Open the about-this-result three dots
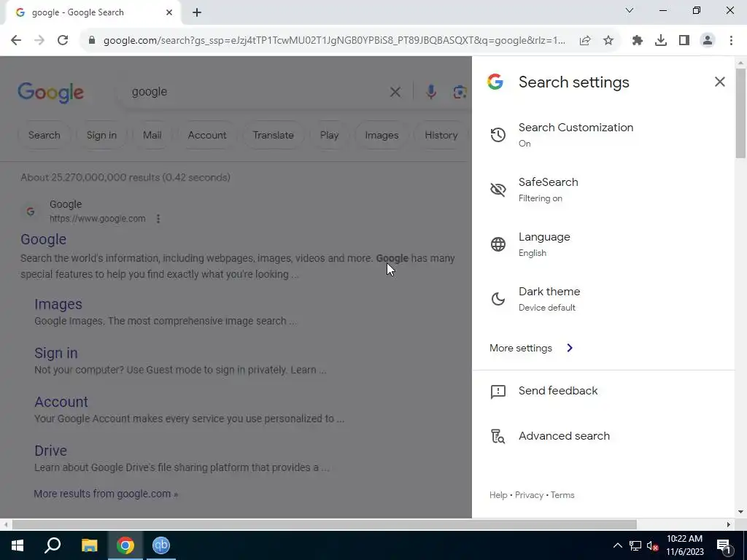Screen dimensions: 747x560 [158, 219]
